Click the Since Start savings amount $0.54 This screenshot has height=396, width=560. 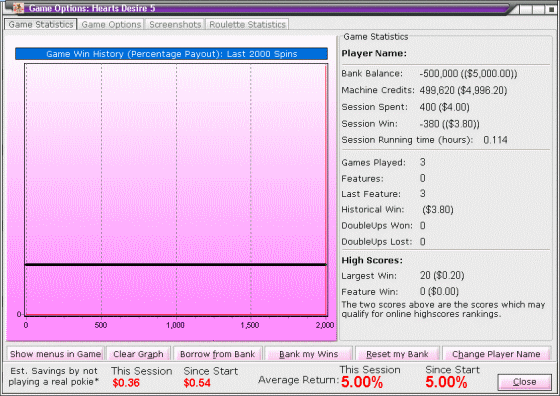197,383
